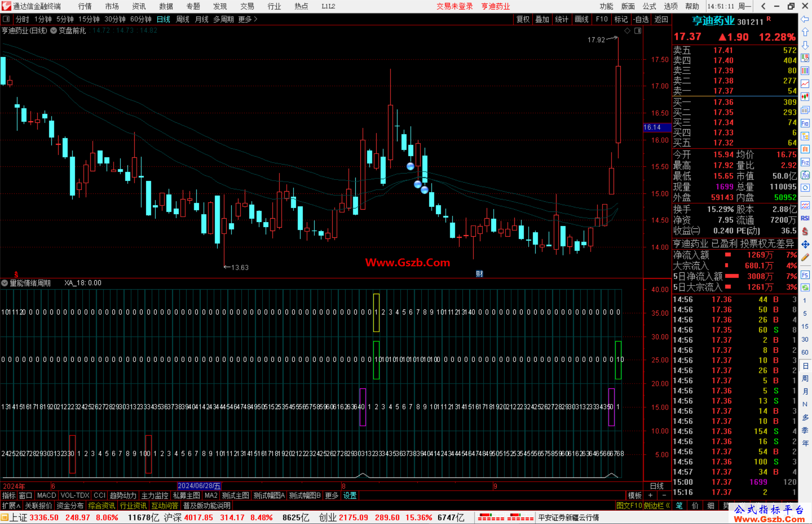812x524 pixels.
Task: Open the colored grid table icon in sidebar
Action: click(x=805, y=71)
